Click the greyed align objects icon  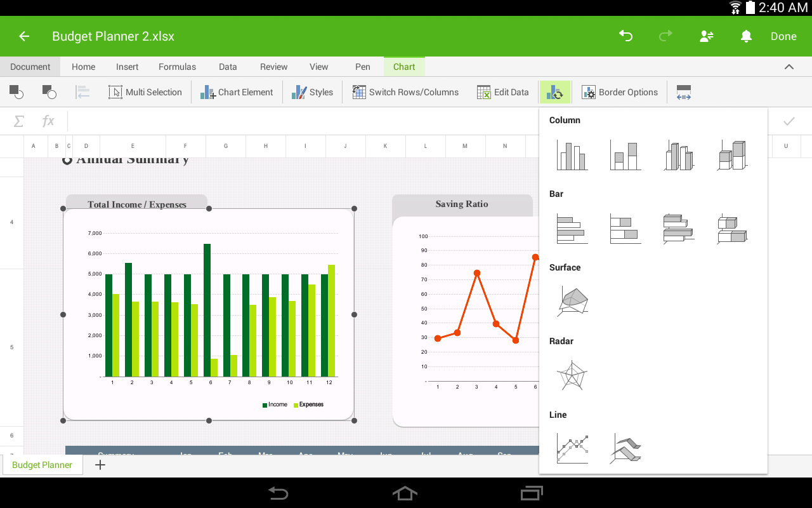tap(82, 92)
